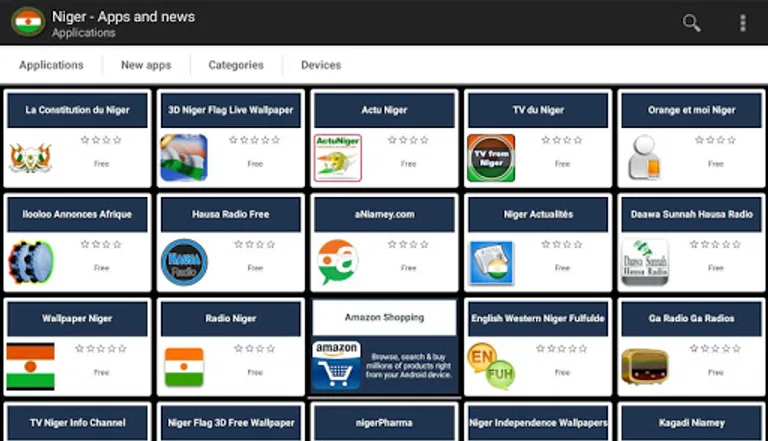Open La Constitution du Niger title

[77, 110]
